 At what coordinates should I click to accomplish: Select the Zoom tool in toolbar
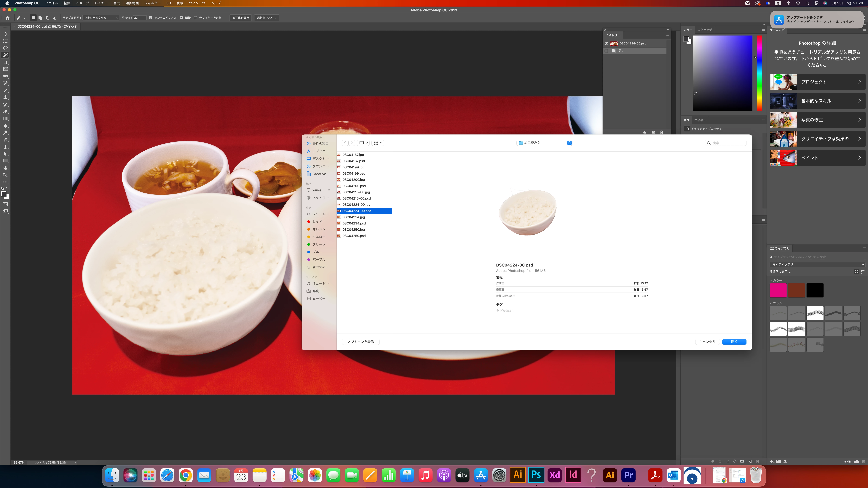[x=5, y=175]
